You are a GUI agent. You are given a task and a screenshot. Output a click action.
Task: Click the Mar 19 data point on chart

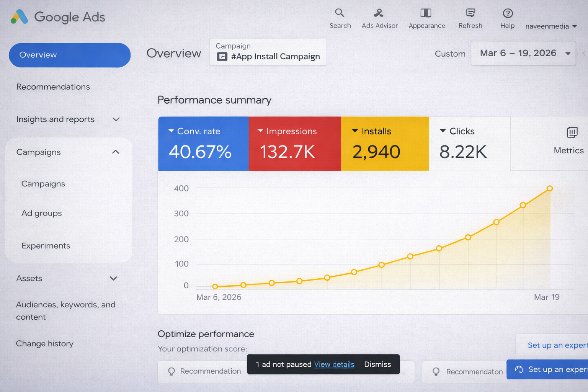coord(550,188)
